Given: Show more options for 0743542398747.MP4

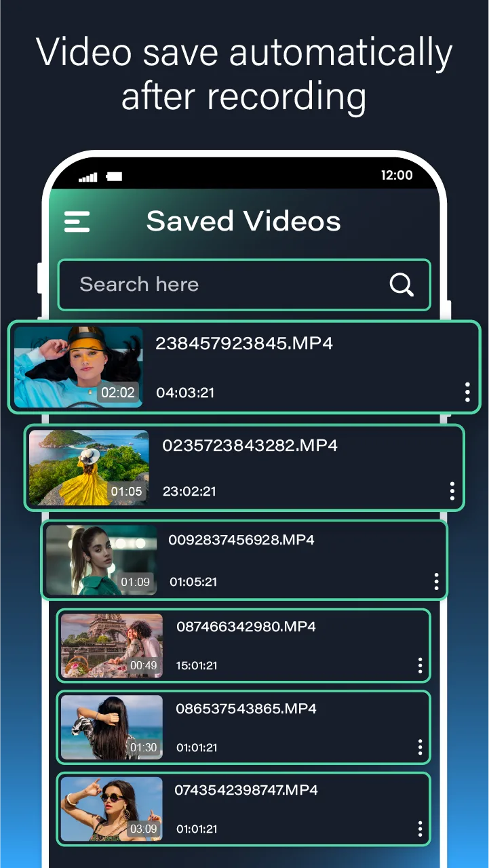Looking at the screenshot, I should click(420, 829).
